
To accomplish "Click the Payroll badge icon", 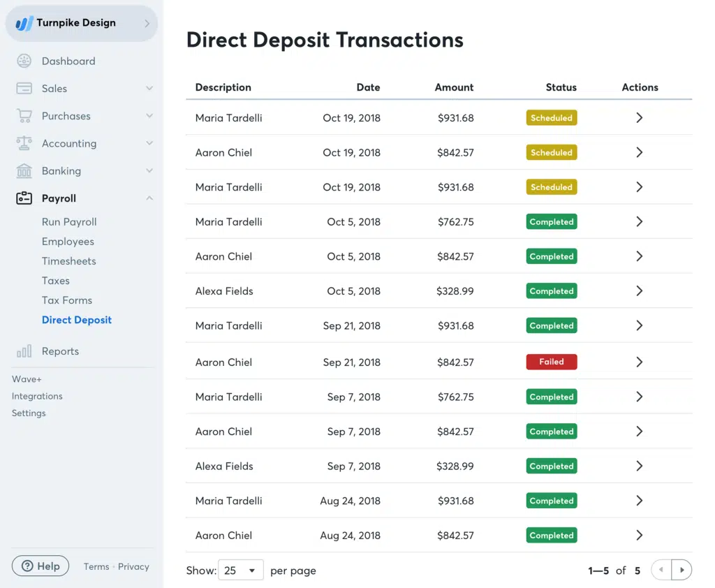I will pos(24,198).
